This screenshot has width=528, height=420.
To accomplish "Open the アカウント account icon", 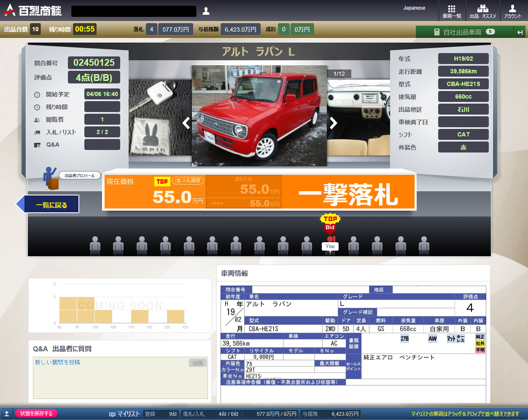I will 512,11.
